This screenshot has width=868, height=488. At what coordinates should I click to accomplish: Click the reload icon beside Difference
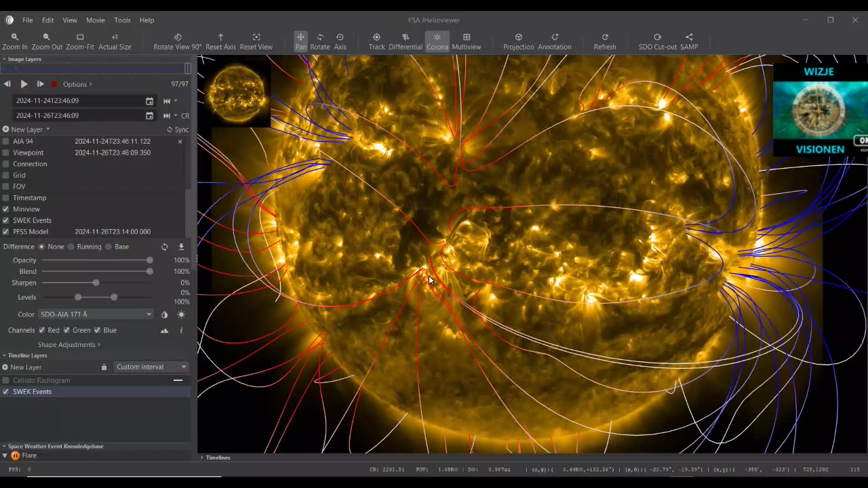point(164,247)
